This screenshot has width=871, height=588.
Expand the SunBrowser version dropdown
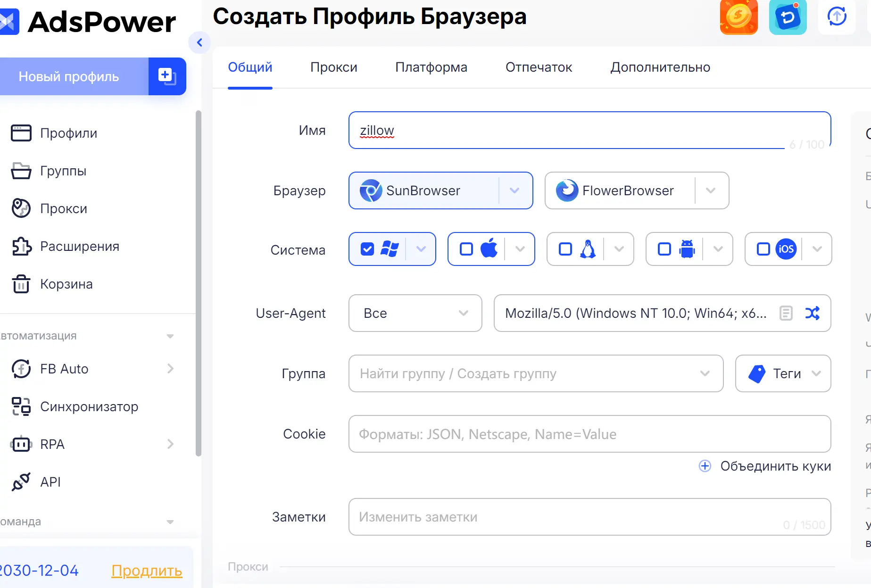coord(514,190)
